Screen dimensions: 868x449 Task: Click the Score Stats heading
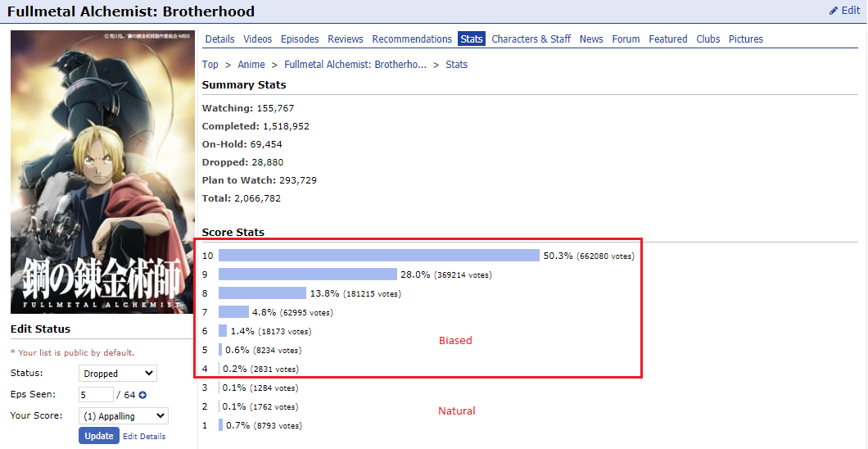tap(233, 233)
